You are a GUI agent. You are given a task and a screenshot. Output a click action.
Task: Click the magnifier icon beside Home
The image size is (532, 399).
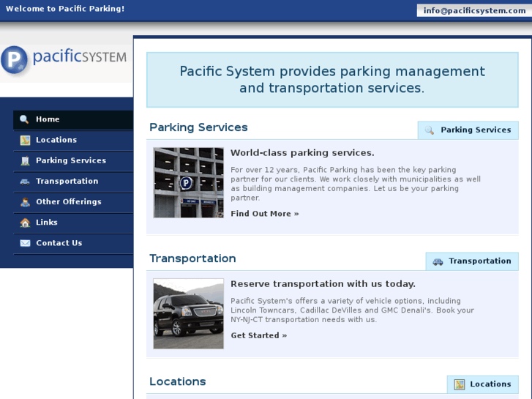point(24,119)
